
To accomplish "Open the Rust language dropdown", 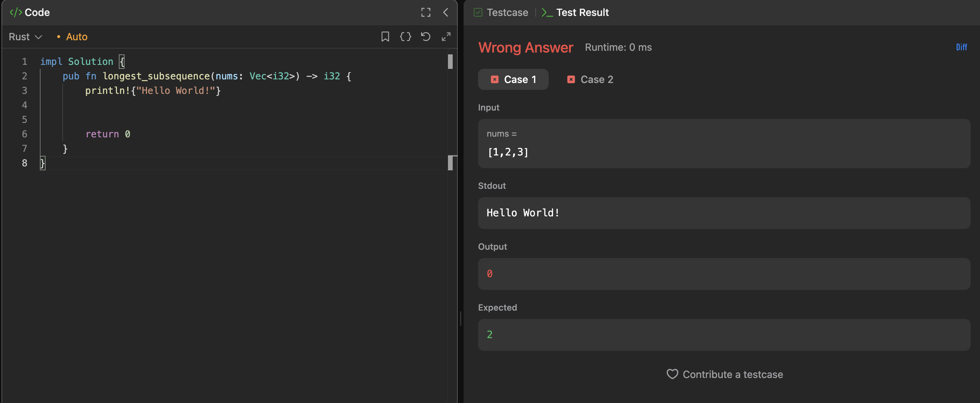I will (25, 37).
